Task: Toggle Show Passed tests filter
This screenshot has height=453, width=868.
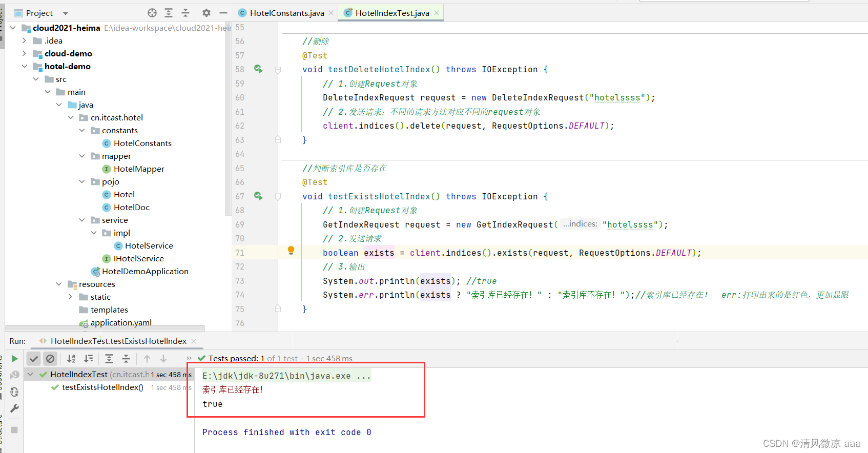Action: 34,359
